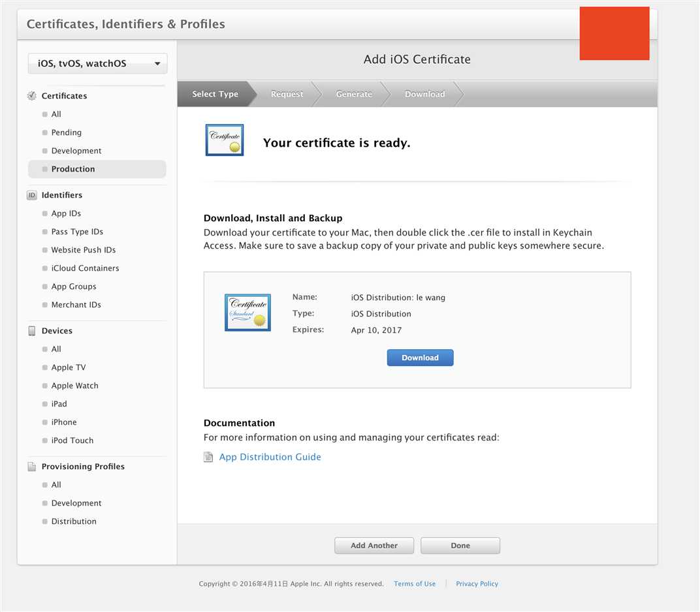Click the Done button
This screenshot has width=700, height=612.
click(460, 545)
